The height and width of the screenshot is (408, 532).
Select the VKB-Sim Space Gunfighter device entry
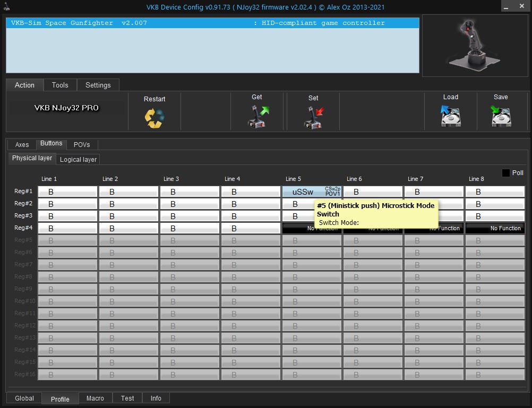pyautogui.click(x=212, y=23)
